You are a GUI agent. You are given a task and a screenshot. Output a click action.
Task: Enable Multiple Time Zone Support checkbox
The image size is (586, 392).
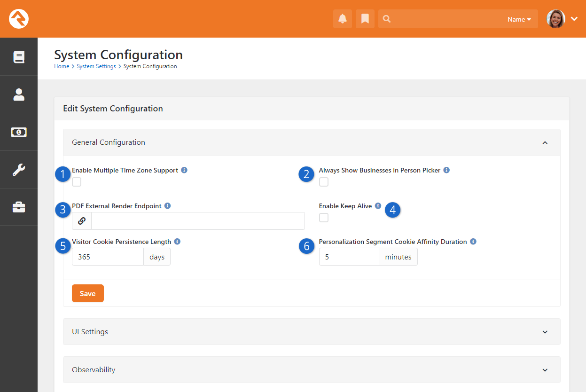point(77,182)
